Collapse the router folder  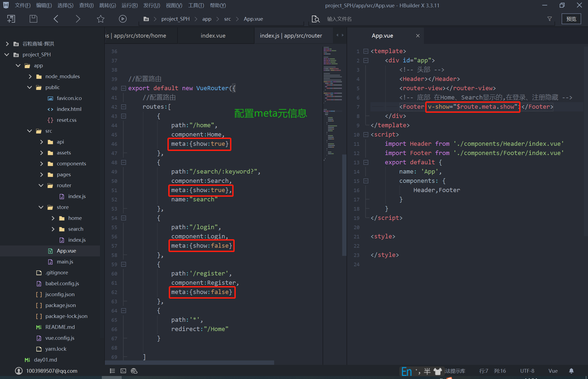coord(41,185)
